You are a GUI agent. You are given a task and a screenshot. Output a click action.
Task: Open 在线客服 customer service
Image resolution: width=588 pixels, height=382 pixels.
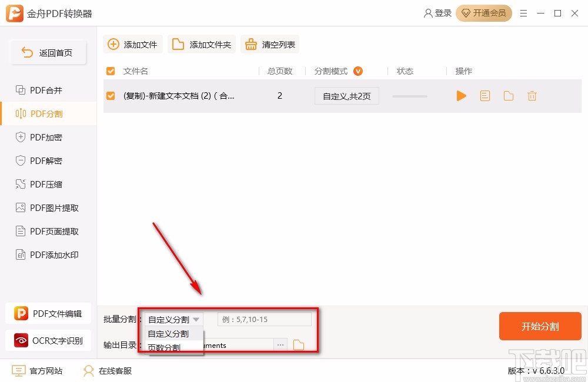point(106,371)
